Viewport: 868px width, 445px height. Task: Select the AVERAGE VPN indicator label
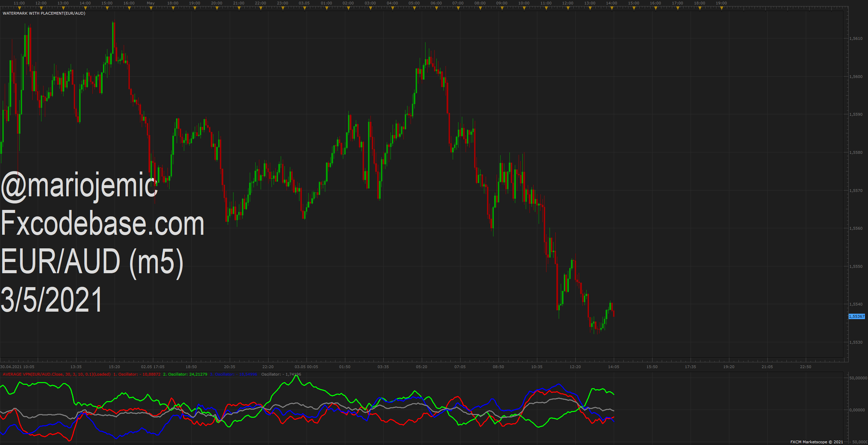pos(57,374)
